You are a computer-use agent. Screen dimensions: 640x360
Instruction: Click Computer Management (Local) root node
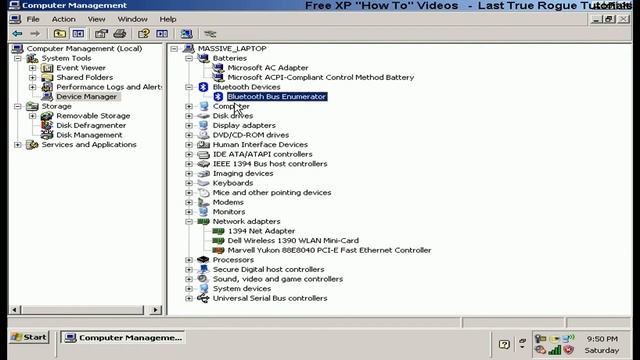click(84, 49)
